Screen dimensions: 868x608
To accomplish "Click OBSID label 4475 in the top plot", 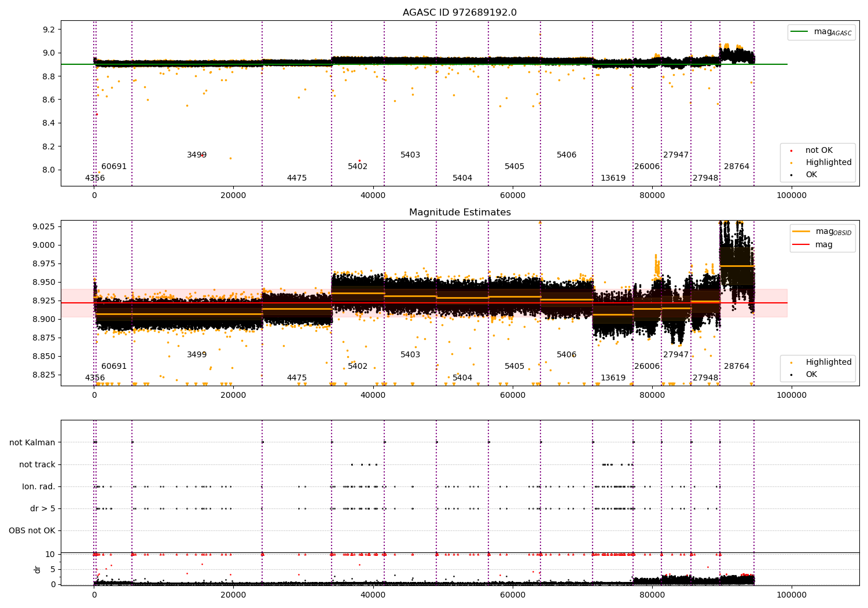I will [297, 178].
